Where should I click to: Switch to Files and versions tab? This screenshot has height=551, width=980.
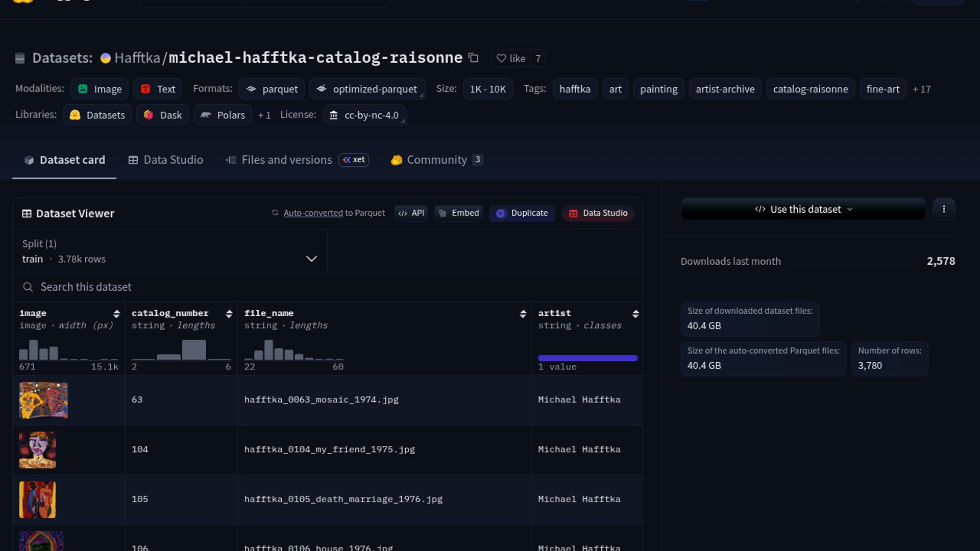pos(286,160)
